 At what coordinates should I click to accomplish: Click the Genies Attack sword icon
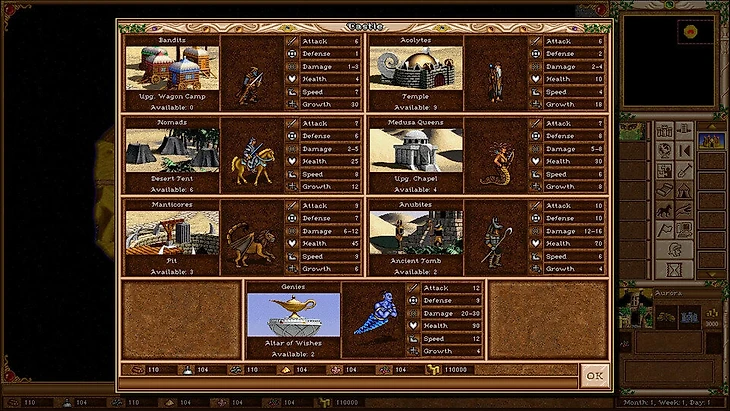(x=412, y=287)
